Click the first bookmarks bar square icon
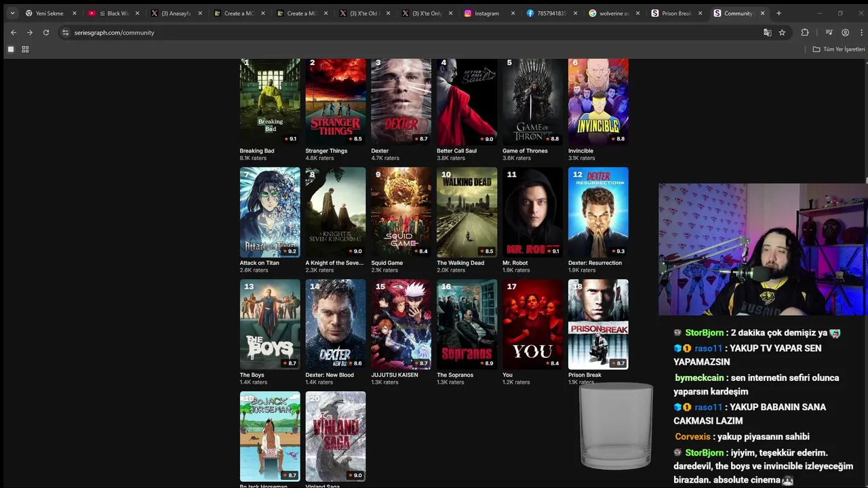Screen dimensions: 868x488 [x=11, y=49]
